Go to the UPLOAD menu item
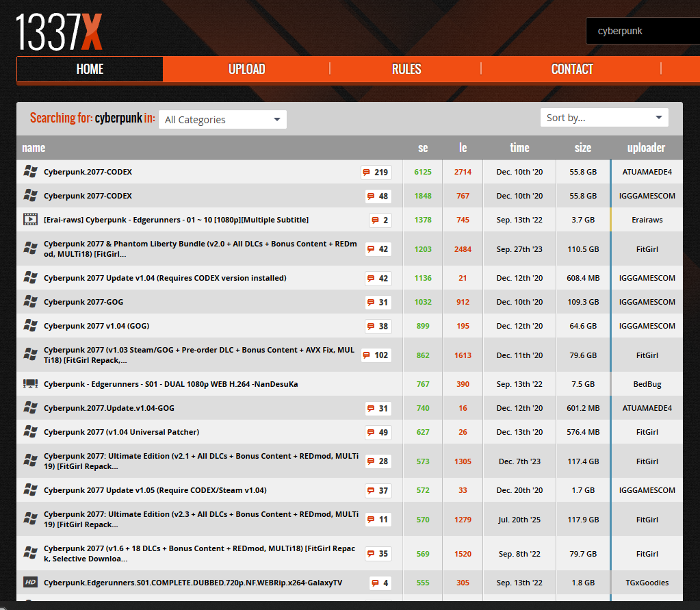 point(246,69)
